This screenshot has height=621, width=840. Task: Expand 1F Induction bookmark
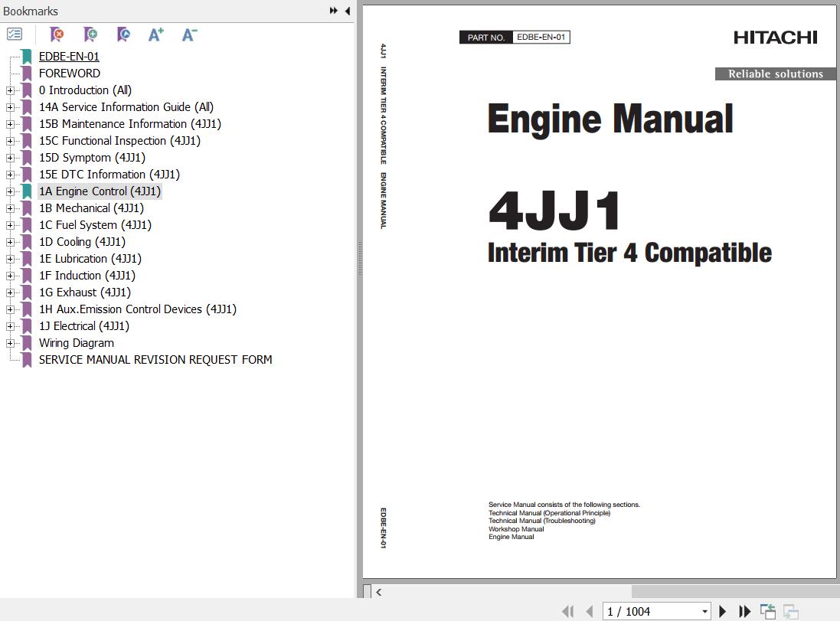click(10, 276)
